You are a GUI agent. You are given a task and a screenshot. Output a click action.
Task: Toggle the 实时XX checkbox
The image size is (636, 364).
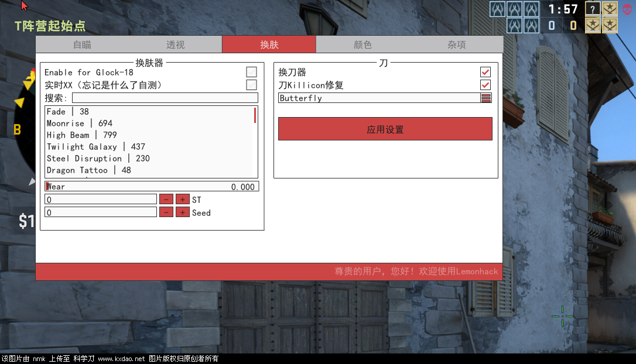click(x=251, y=85)
